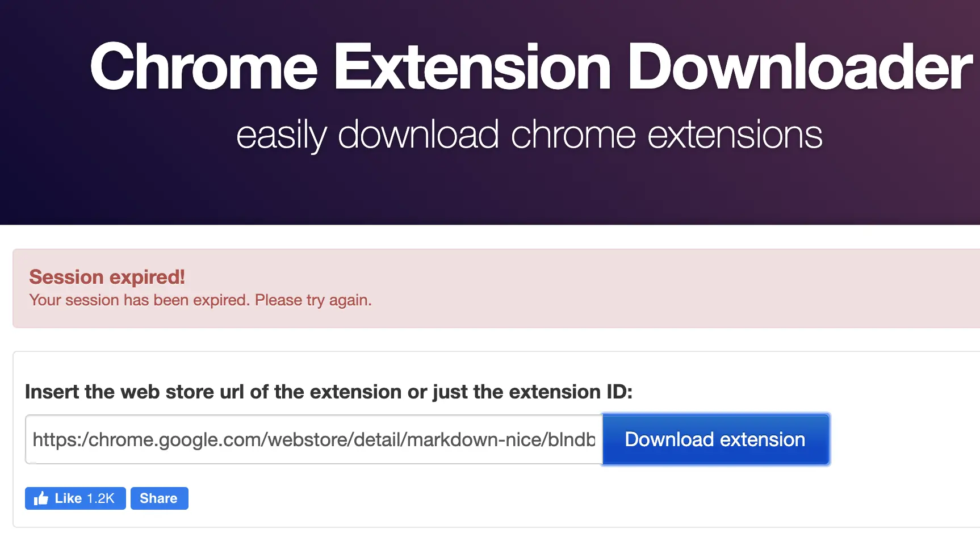Focus the extension URL input field

313,439
